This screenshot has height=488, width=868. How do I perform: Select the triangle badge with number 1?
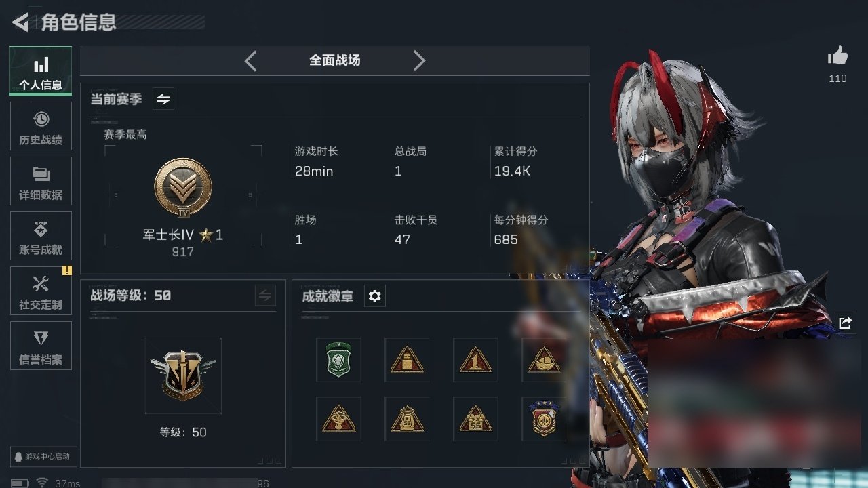[x=475, y=360]
